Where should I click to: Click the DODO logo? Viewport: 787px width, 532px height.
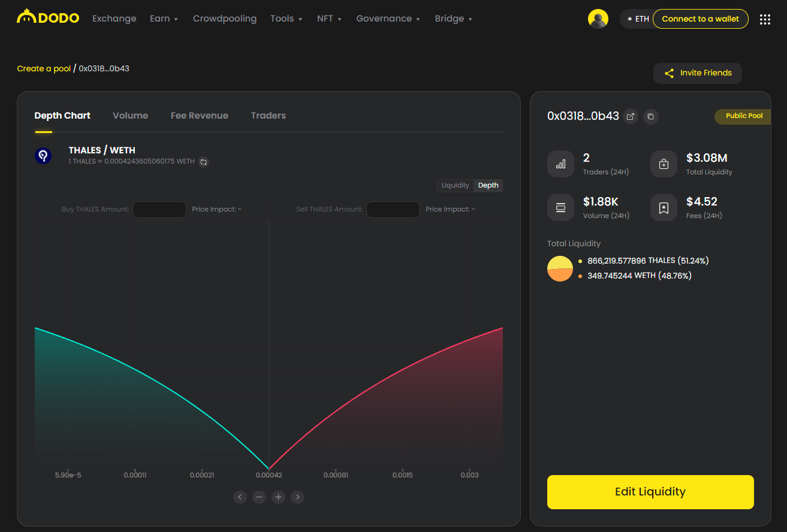(x=48, y=17)
